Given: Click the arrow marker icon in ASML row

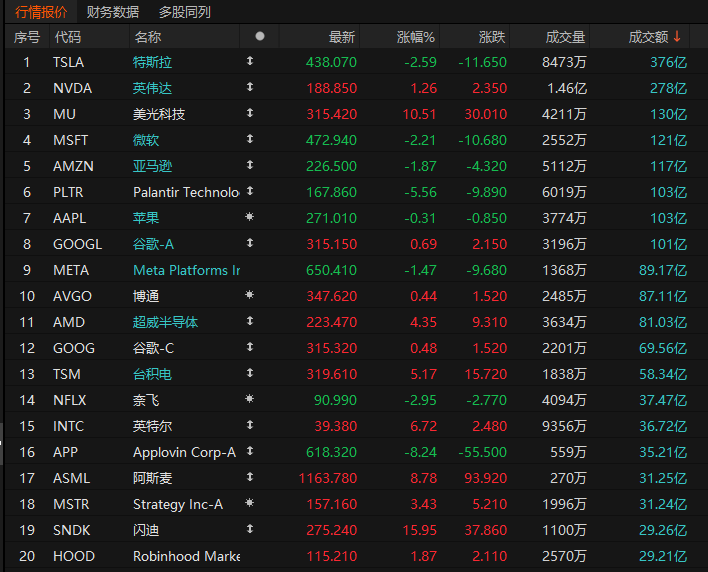Looking at the screenshot, I should pos(250,477).
